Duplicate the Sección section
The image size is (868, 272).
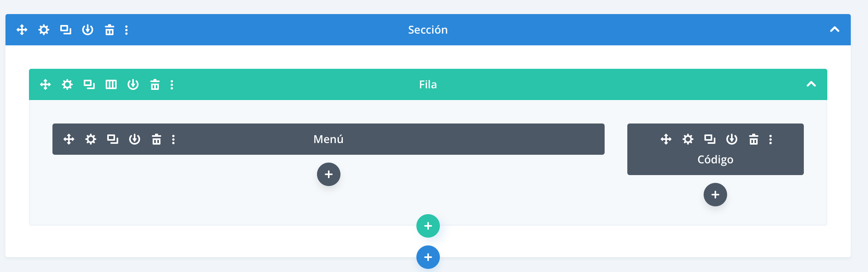(66, 30)
